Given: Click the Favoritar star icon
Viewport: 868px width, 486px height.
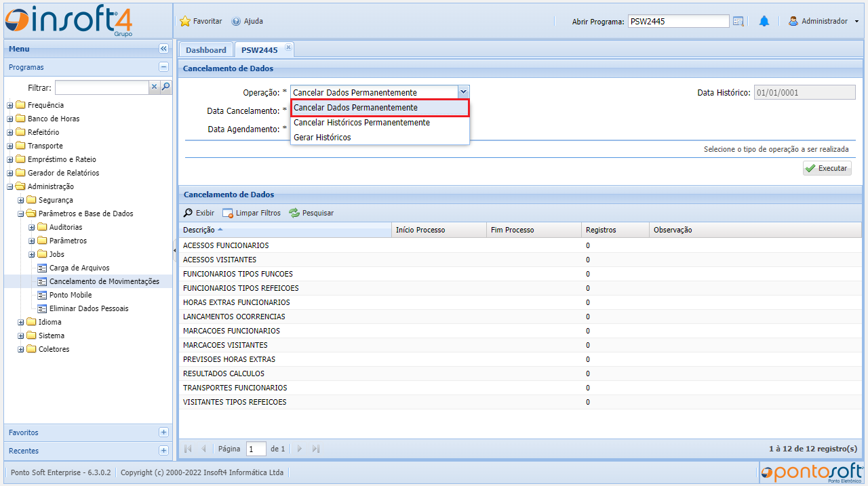Looking at the screenshot, I should point(184,22).
